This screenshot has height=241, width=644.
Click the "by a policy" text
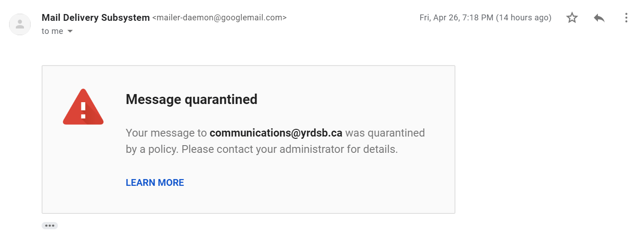[151, 149]
